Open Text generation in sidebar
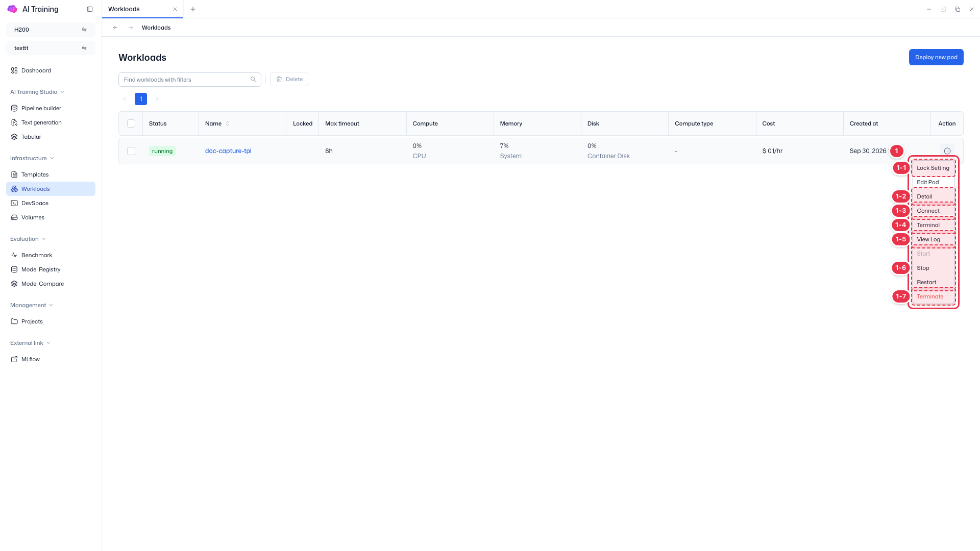 click(51, 122)
